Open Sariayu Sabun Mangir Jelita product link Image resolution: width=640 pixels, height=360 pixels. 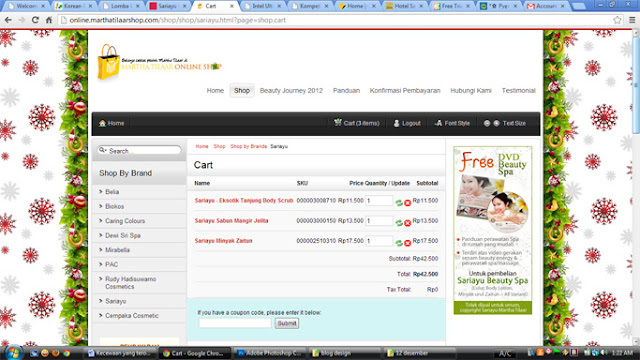coord(231,221)
